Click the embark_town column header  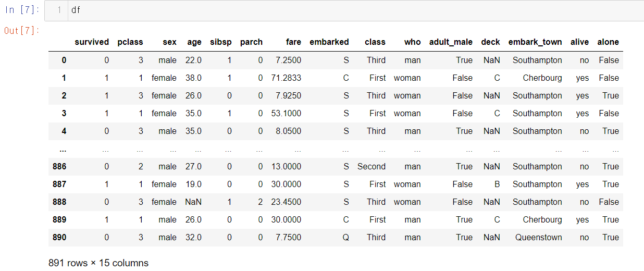[535, 42]
